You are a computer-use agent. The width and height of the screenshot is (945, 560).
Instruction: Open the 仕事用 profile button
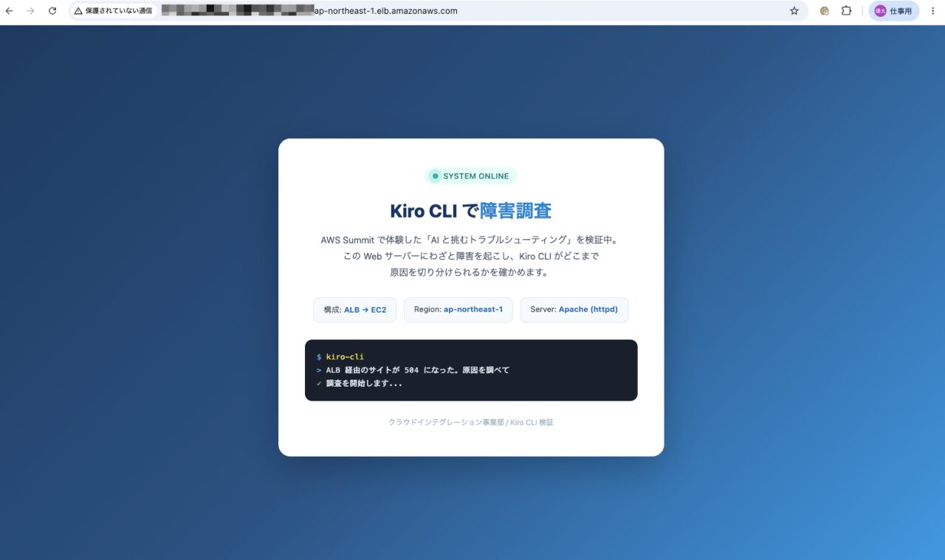tap(893, 11)
